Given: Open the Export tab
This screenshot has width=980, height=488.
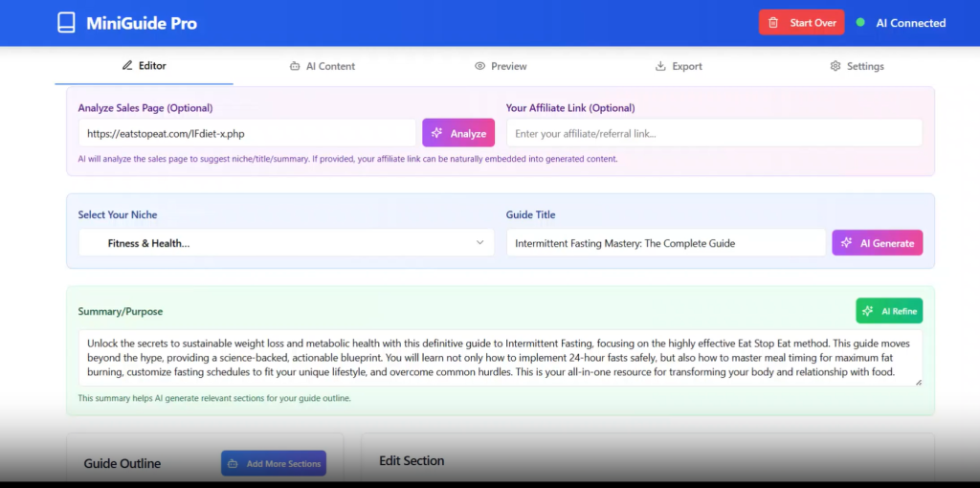Looking at the screenshot, I should click(679, 66).
